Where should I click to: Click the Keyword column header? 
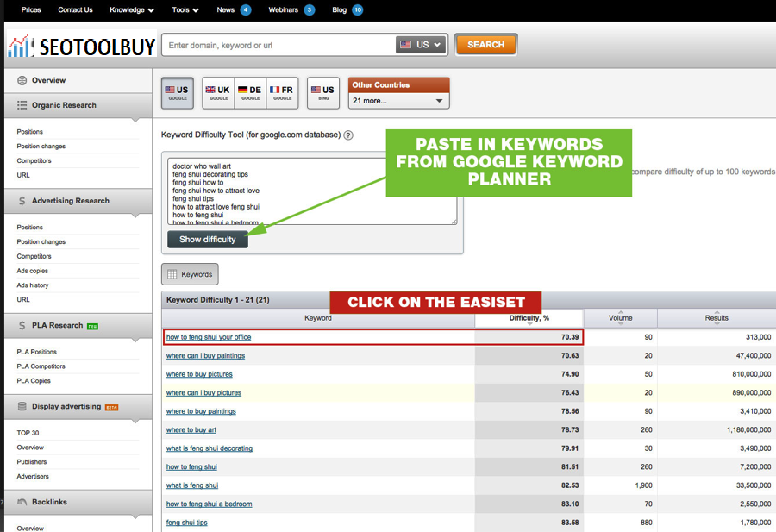tap(318, 318)
